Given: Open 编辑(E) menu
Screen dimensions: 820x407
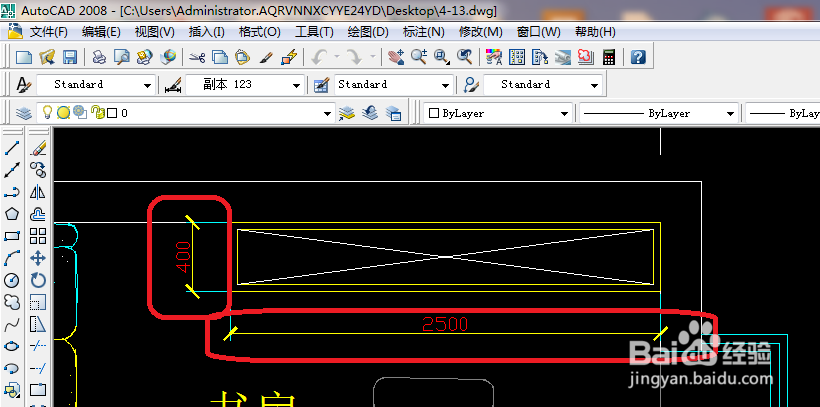Looking at the screenshot, I should (x=101, y=32).
